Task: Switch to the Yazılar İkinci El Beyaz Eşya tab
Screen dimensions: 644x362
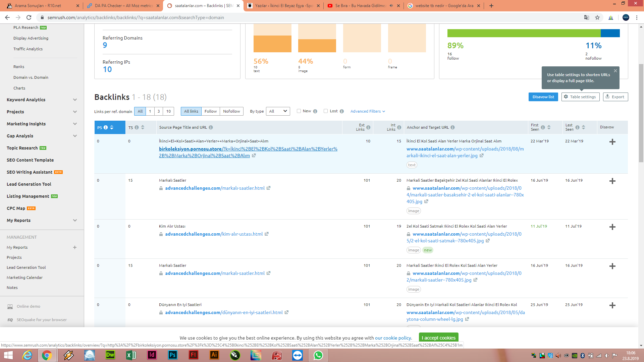Action: pos(283,6)
